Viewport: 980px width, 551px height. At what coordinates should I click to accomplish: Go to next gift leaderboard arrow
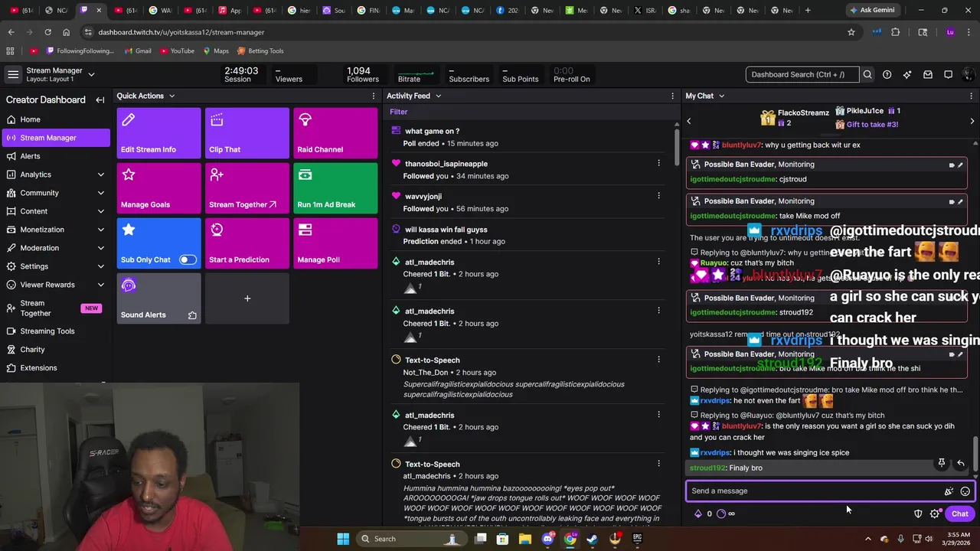click(x=972, y=121)
